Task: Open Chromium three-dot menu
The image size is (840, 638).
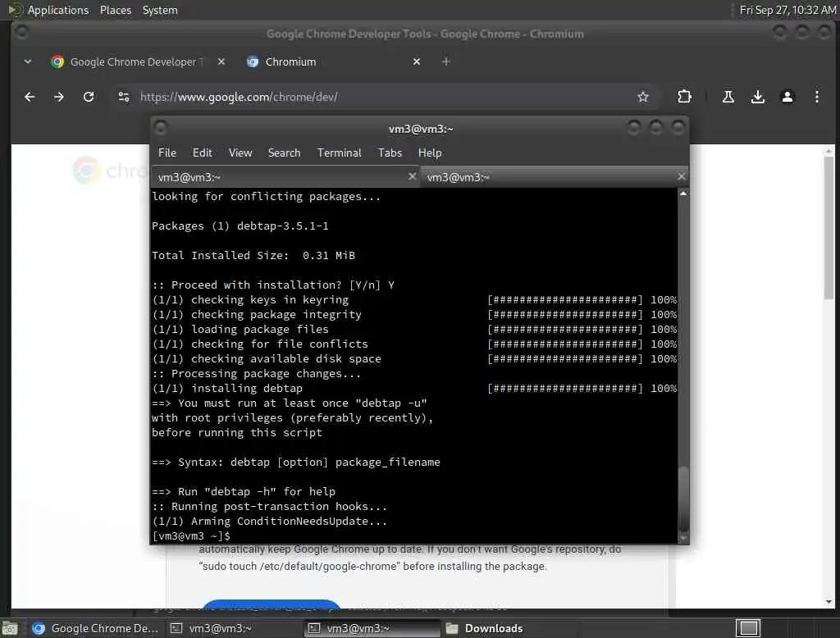Action: (816, 97)
